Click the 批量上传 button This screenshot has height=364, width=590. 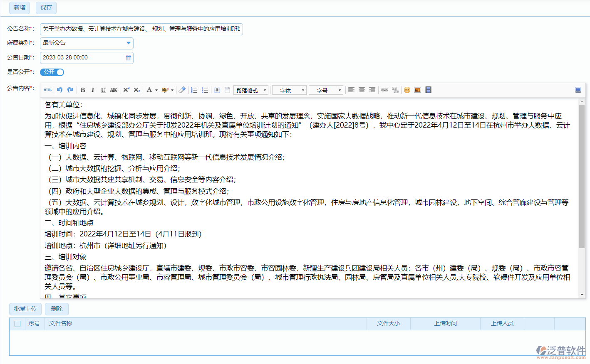click(x=25, y=309)
